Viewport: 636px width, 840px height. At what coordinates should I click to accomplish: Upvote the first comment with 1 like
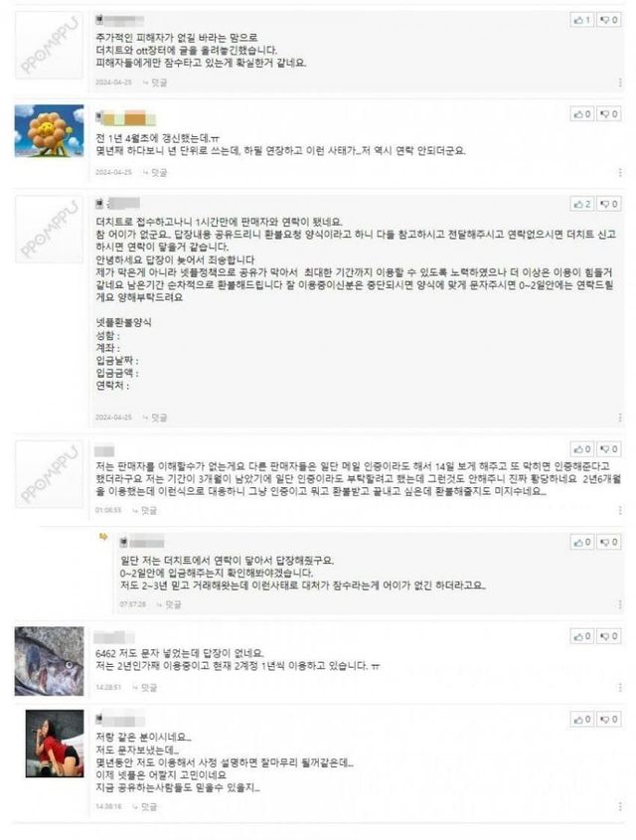click(x=582, y=20)
